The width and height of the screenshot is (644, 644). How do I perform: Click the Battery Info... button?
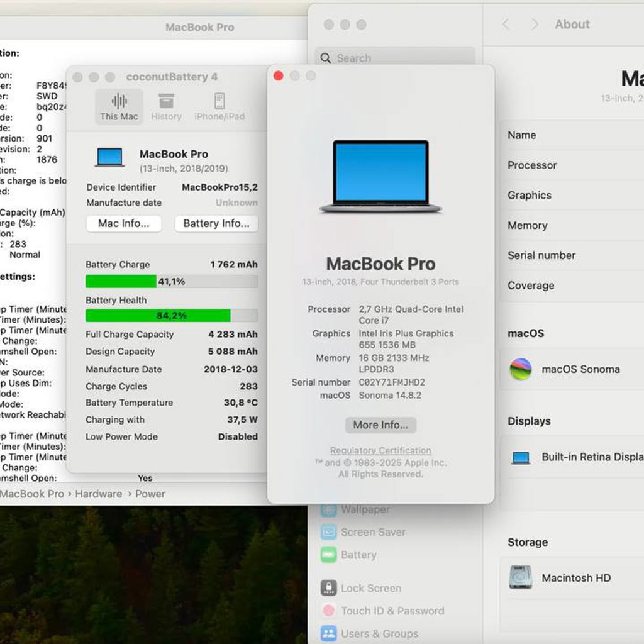point(216,223)
